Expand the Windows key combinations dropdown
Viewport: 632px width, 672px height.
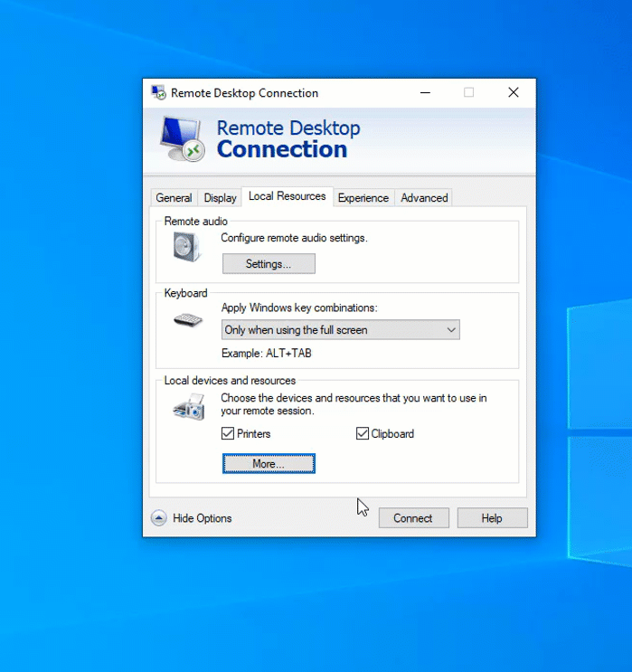341,329
